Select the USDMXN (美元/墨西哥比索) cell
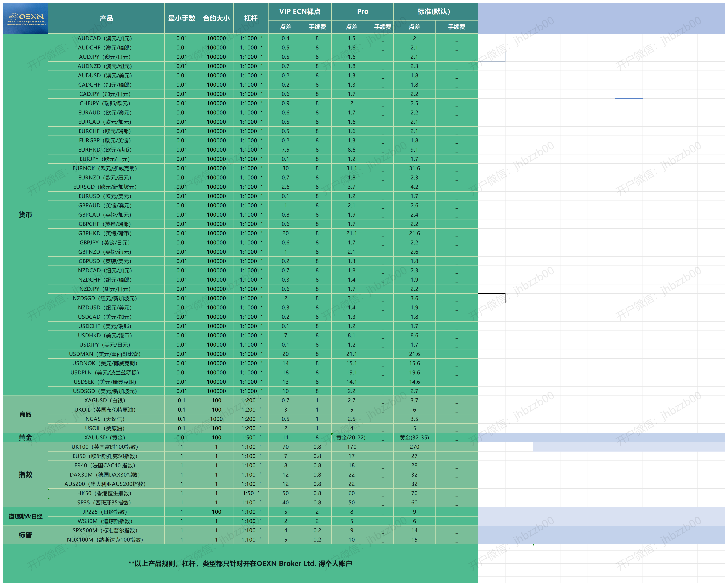Image resolution: width=728 pixels, height=586 pixels. 106,354
